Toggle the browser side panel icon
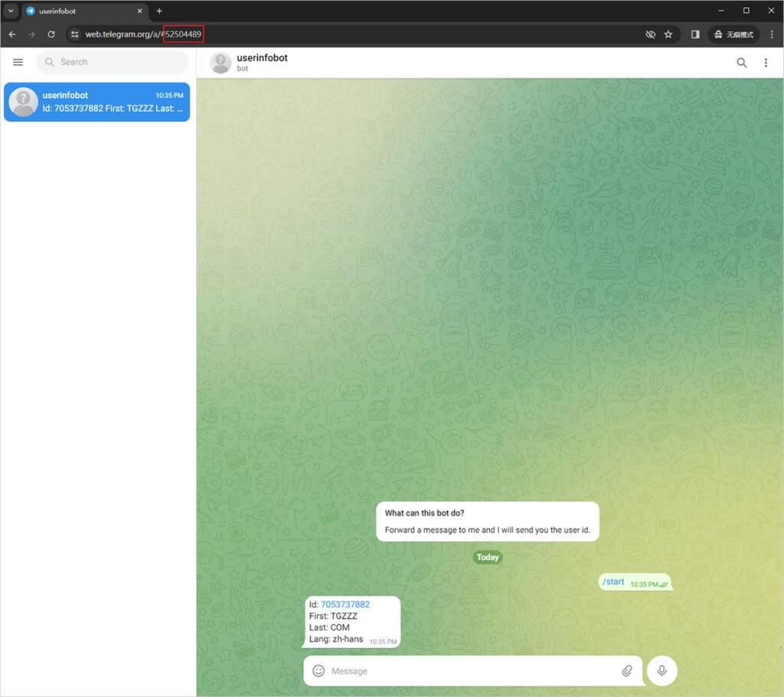Screen dimensions: 784x697 [695, 34]
